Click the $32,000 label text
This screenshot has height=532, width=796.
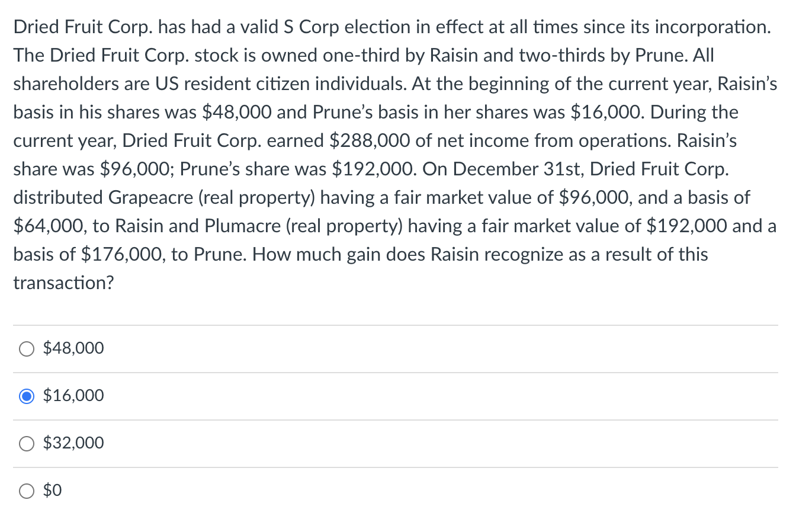[x=72, y=443]
